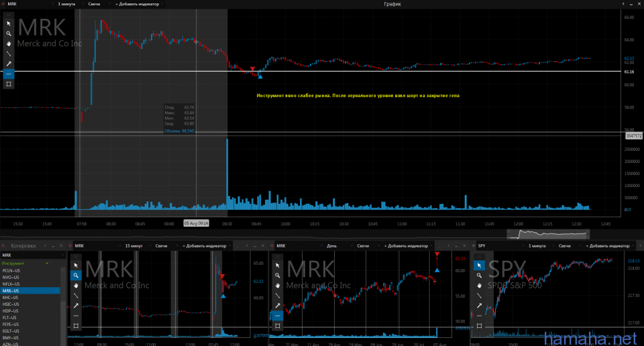Select NFLX–US in quotes list
The height and width of the screenshot is (346, 644).
pos(30,284)
